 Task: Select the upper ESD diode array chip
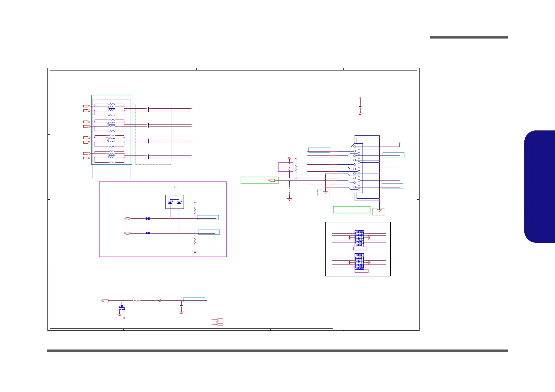[359, 238]
